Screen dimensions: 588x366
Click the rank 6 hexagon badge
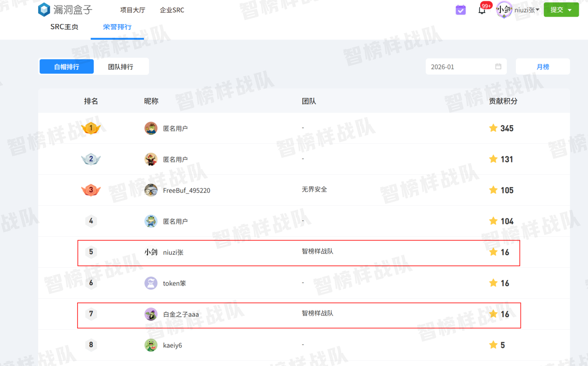pos(91,283)
